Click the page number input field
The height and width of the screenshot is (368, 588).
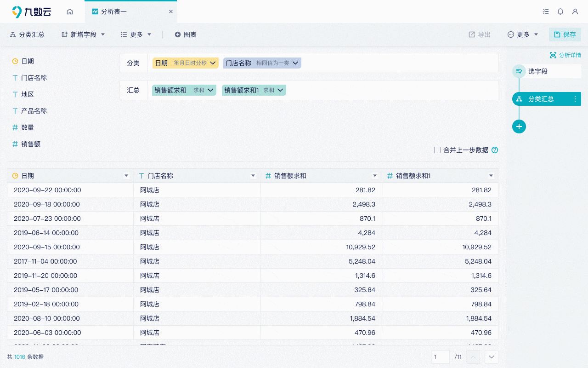click(x=441, y=357)
